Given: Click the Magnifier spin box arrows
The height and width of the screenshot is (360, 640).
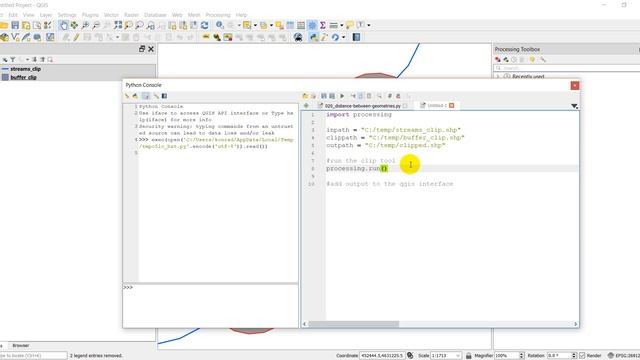Looking at the screenshot, I should click(x=521, y=356).
